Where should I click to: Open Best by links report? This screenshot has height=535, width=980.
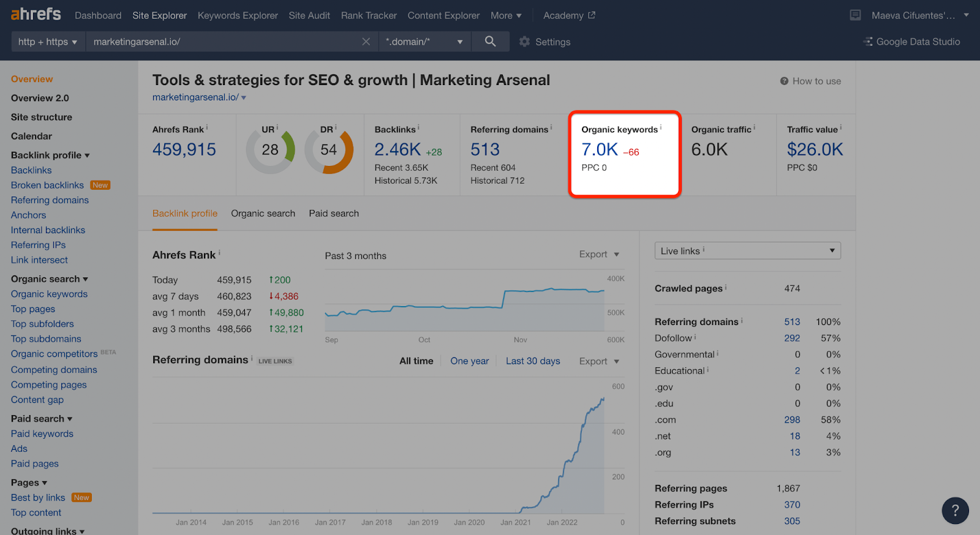click(x=38, y=498)
